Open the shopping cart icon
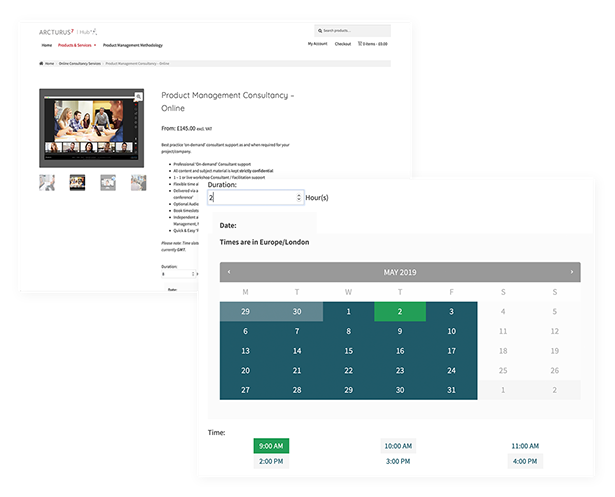 [x=359, y=45]
